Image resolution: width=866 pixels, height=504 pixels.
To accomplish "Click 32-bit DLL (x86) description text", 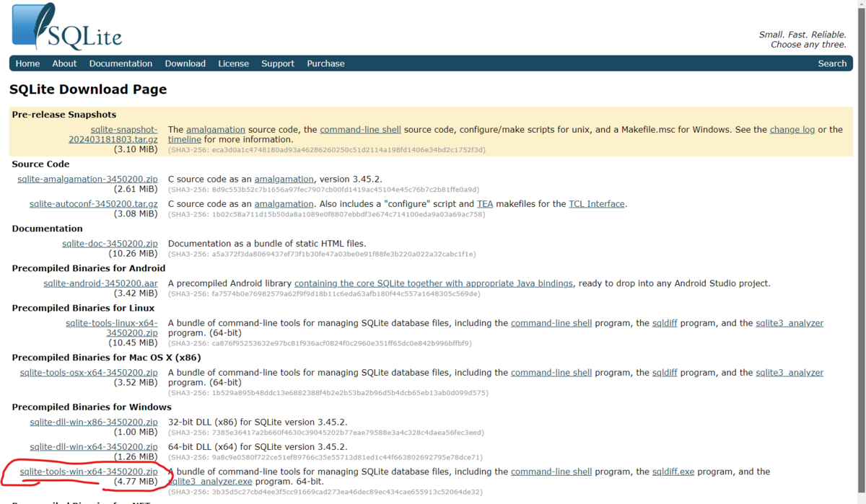I will 258,423.
